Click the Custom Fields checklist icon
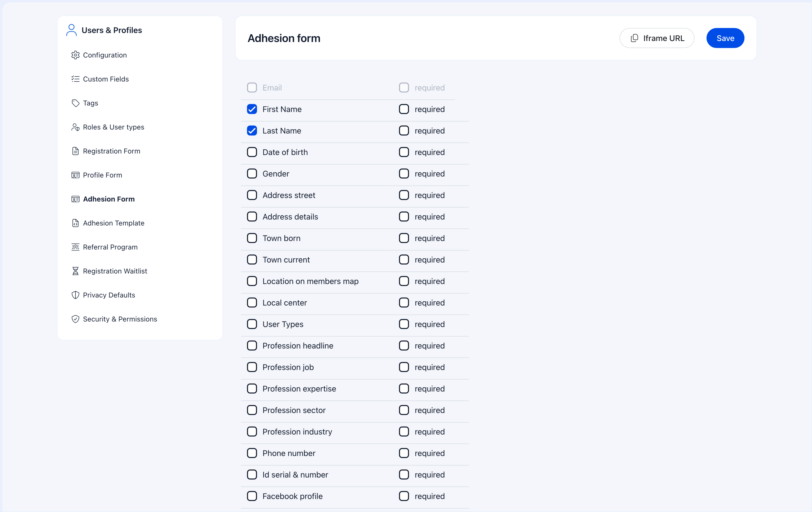The image size is (812, 512). [75, 79]
